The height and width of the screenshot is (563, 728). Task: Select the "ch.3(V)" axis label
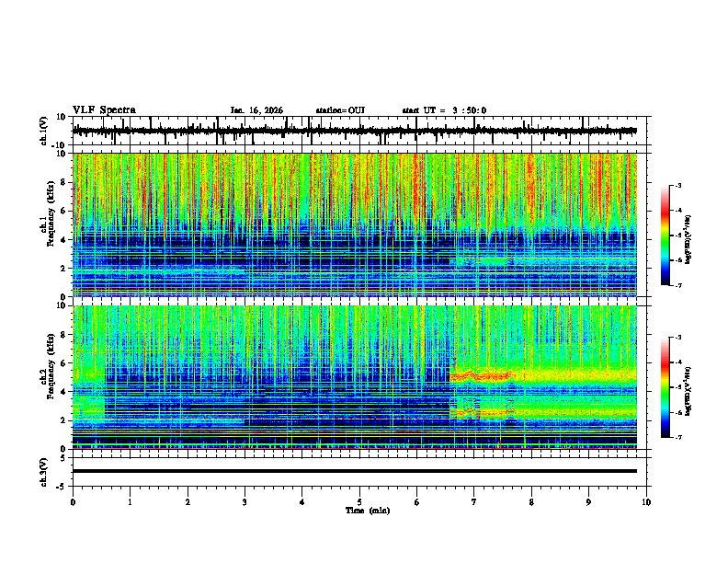pyautogui.click(x=44, y=472)
